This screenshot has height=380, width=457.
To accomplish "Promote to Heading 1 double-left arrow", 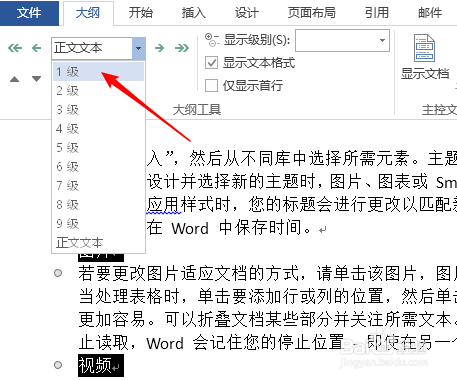I will [15, 48].
